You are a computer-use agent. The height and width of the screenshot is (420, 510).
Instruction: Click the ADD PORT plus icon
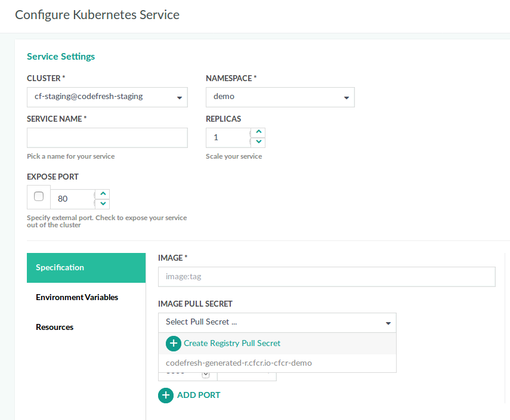click(x=166, y=395)
